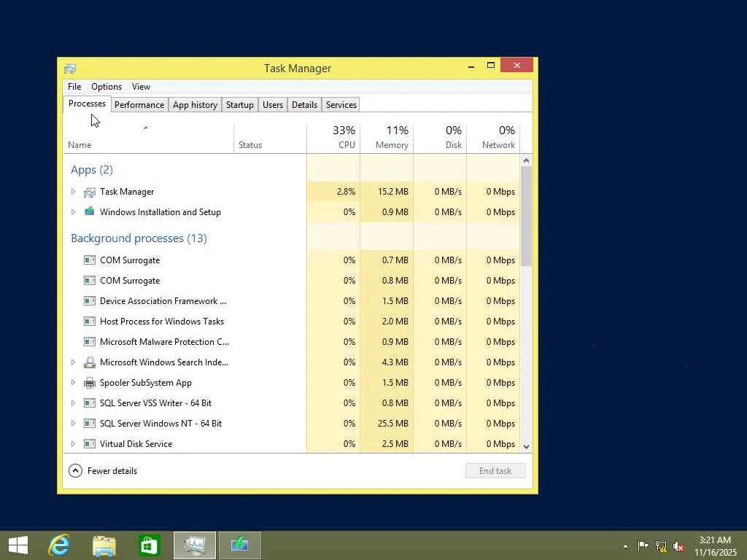This screenshot has height=560, width=747.
Task: Launch Internet Explorer from the taskbar
Action: (60, 545)
